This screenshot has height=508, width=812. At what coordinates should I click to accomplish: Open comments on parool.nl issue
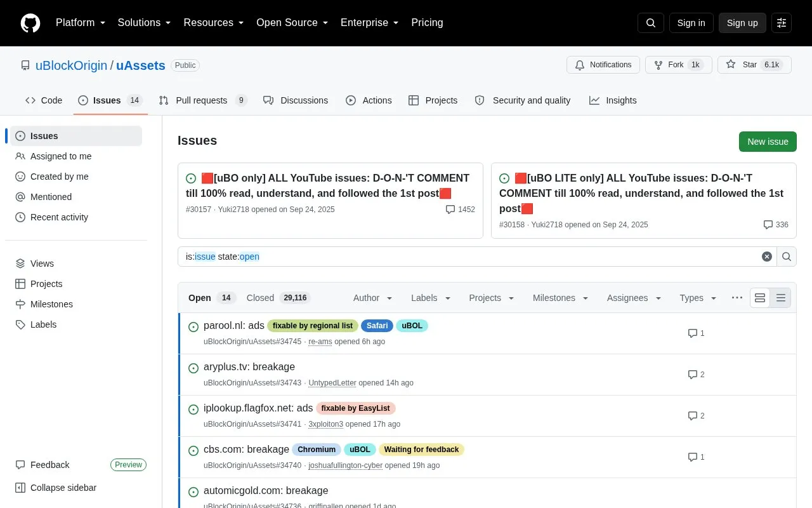pos(697,333)
